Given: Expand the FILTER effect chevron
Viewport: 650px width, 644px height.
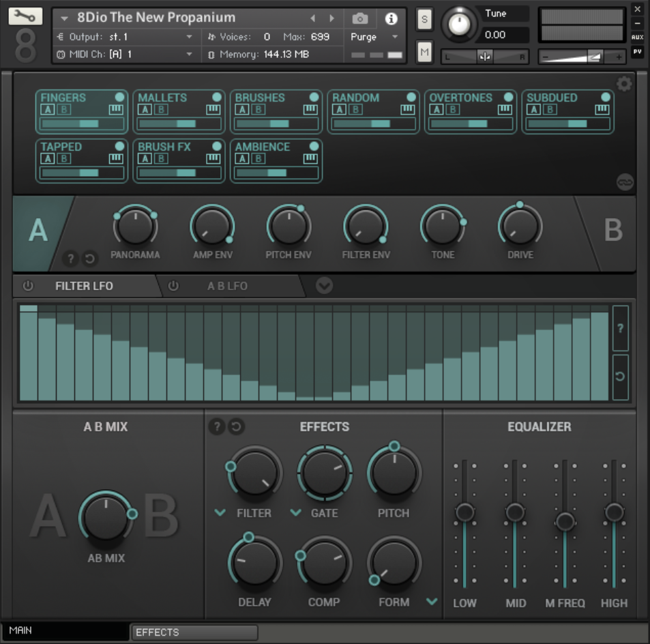Looking at the screenshot, I should 220,513.
